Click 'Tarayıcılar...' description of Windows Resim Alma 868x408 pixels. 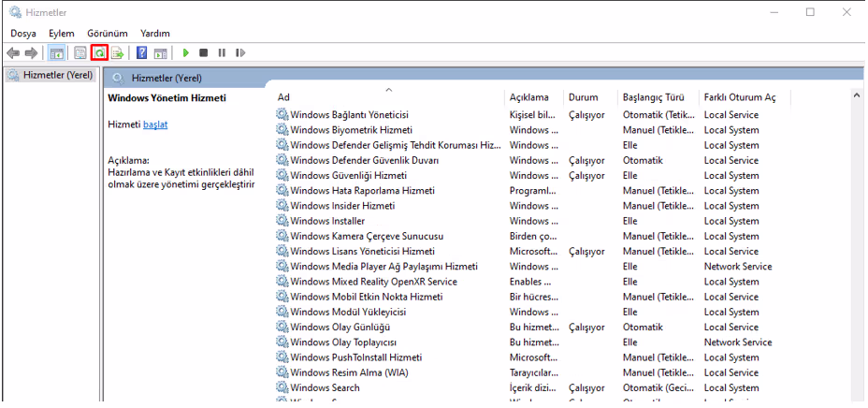[534, 372]
